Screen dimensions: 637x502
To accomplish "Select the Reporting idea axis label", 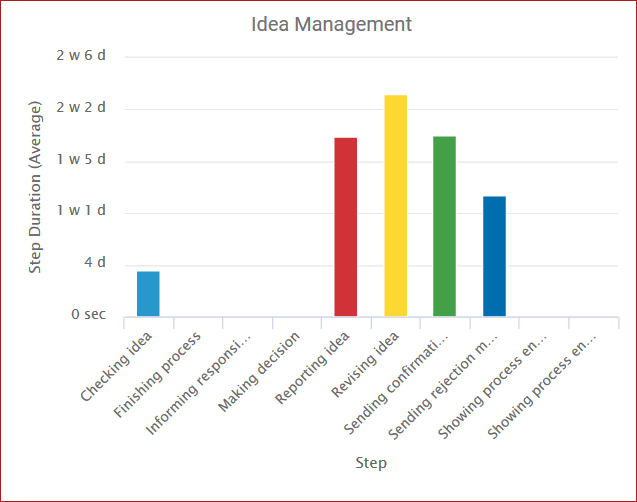I will tap(315, 365).
